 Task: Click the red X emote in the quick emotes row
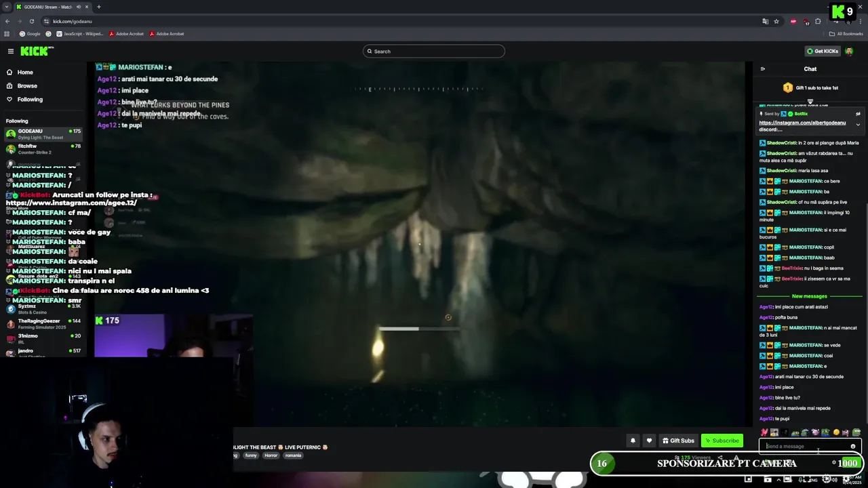pos(764,432)
